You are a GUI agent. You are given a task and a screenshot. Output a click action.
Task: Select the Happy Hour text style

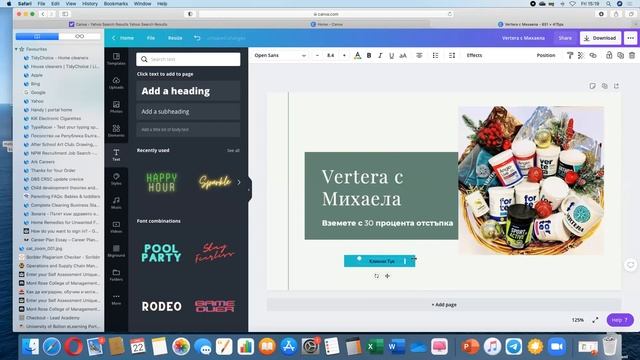click(162, 182)
